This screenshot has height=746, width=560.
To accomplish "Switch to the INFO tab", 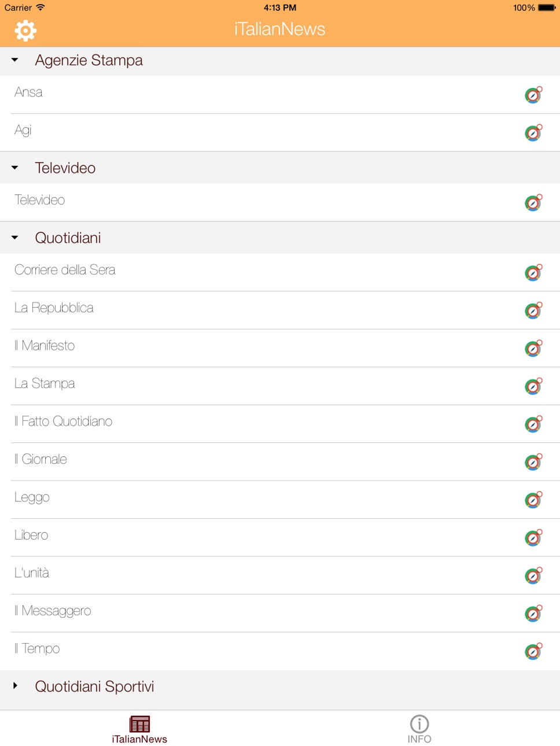I will click(419, 729).
